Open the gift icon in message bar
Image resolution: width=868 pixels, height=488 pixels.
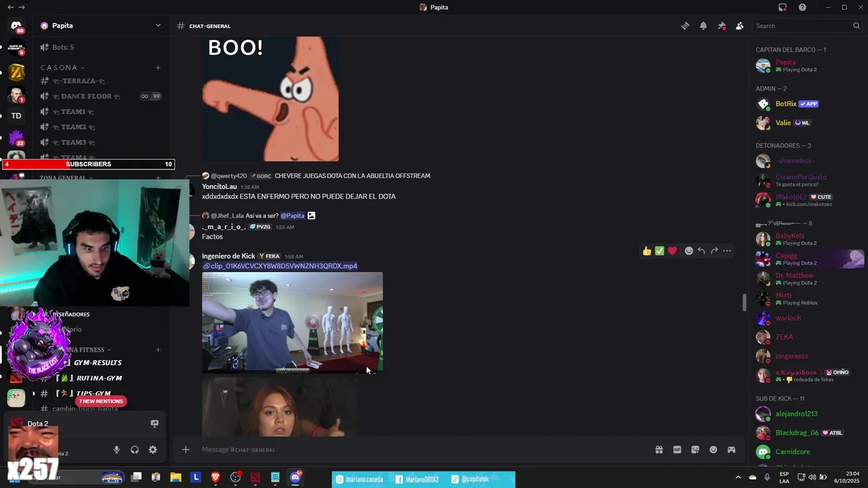tap(658, 449)
